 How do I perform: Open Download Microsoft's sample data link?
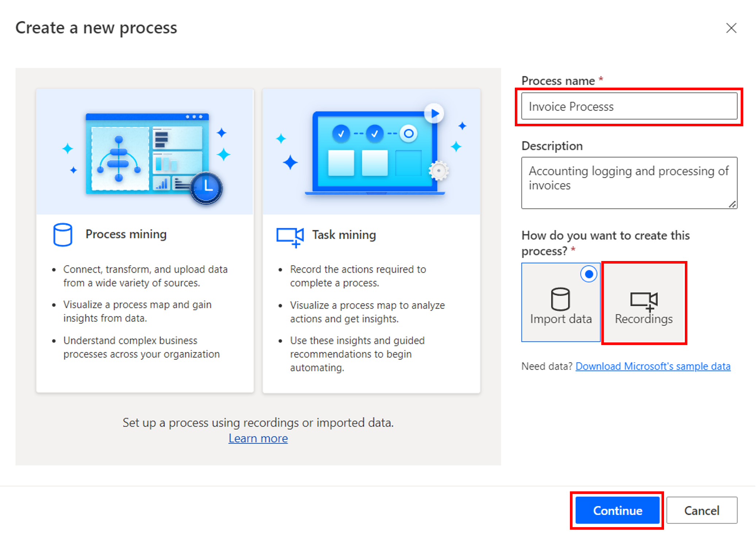point(653,366)
